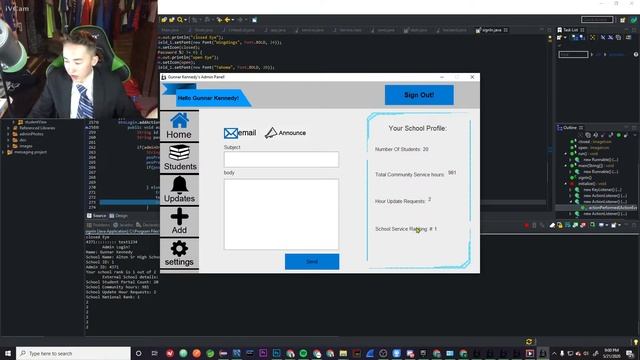Click the School Service Ranking line
This screenshot has height=360, width=640.
(406, 229)
